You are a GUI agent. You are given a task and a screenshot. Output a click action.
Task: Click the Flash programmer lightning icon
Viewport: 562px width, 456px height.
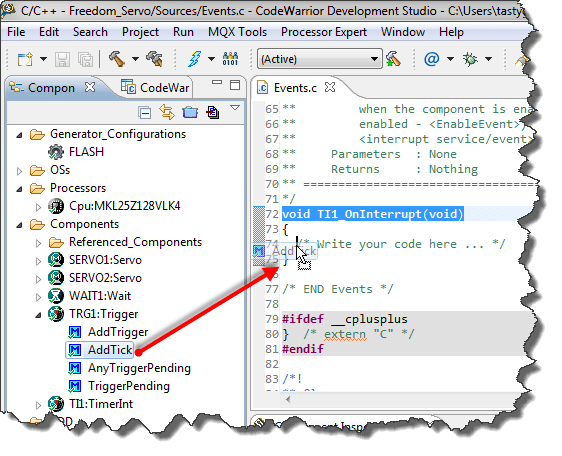pyautogui.click(x=194, y=59)
